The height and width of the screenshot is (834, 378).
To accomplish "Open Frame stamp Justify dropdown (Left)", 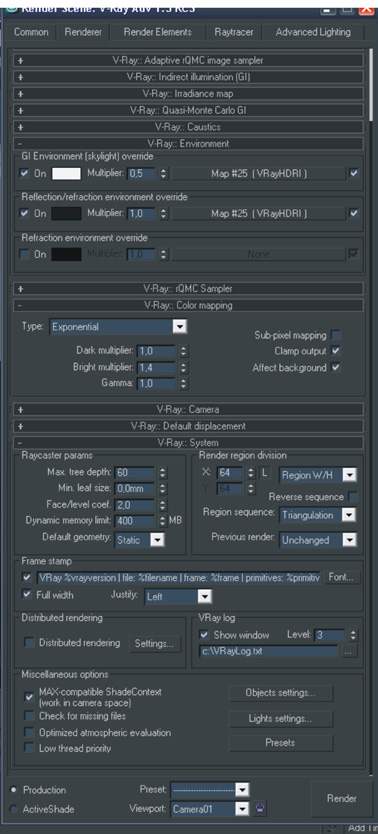I will coord(179,597).
